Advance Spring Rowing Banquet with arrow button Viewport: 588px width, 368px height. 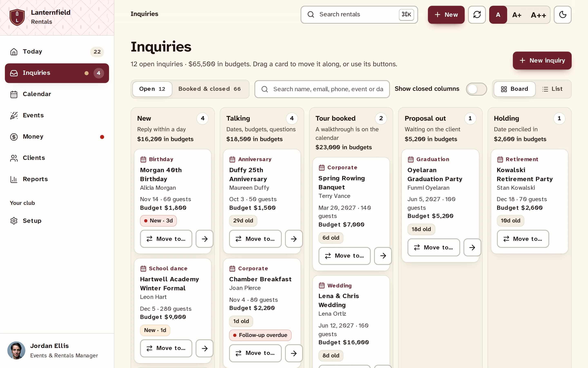click(x=383, y=256)
